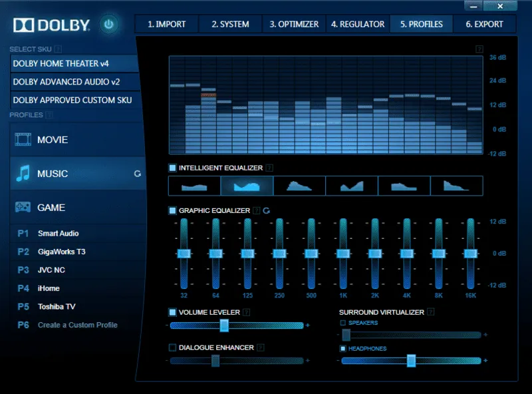Viewport: 532px width, 394px height.
Task: Open the 6. EXPORT tab
Action: [485, 24]
